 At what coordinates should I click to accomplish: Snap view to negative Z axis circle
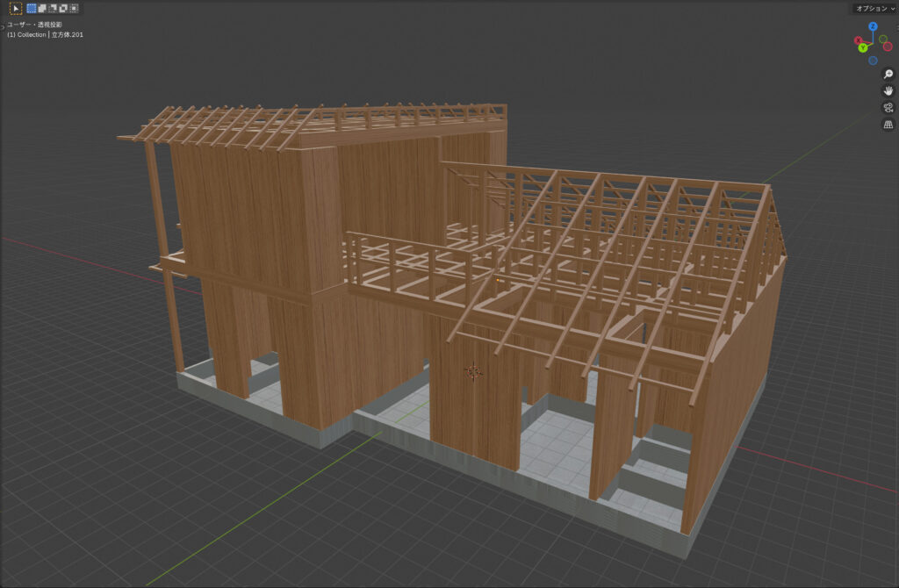pyautogui.click(x=873, y=61)
